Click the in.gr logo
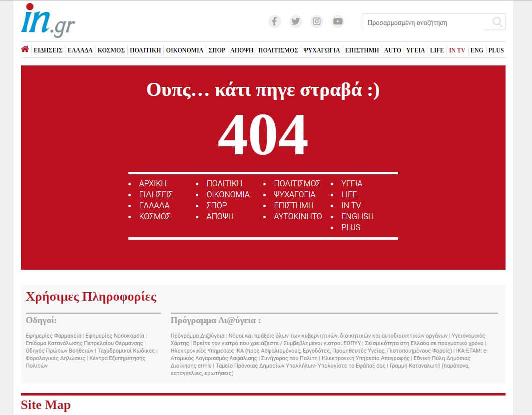 [48, 20]
